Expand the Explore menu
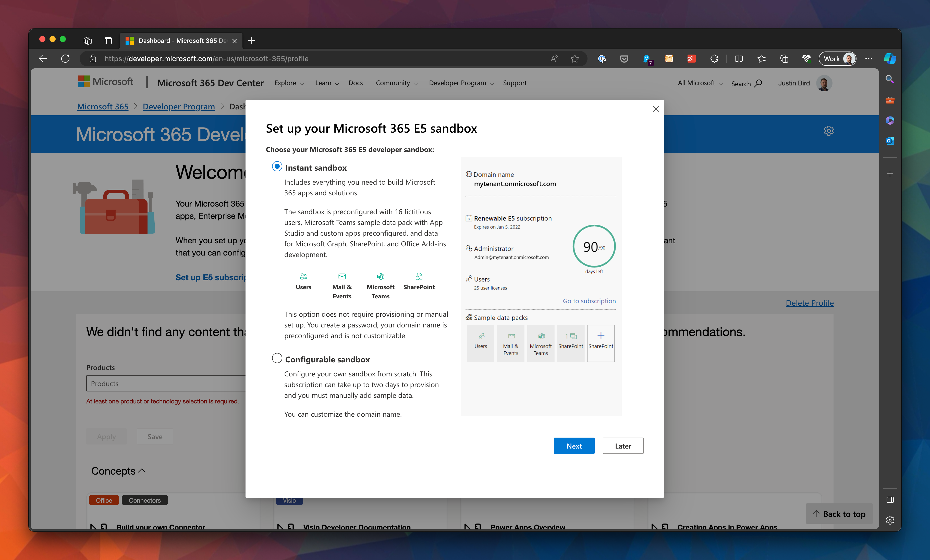Screen dimensions: 930x560 [x=289, y=83]
